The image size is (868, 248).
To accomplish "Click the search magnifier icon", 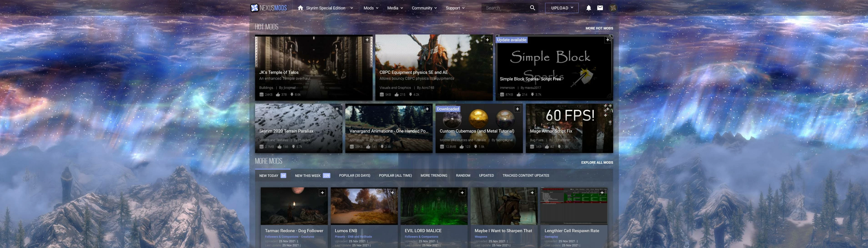I will click(x=532, y=8).
